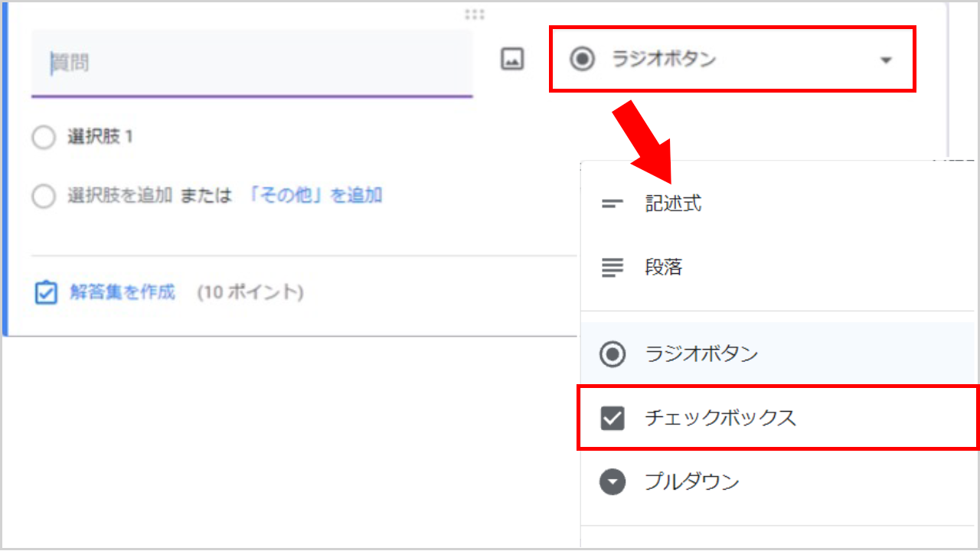
Task: Focus the 質問 title input field
Action: [x=253, y=64]
